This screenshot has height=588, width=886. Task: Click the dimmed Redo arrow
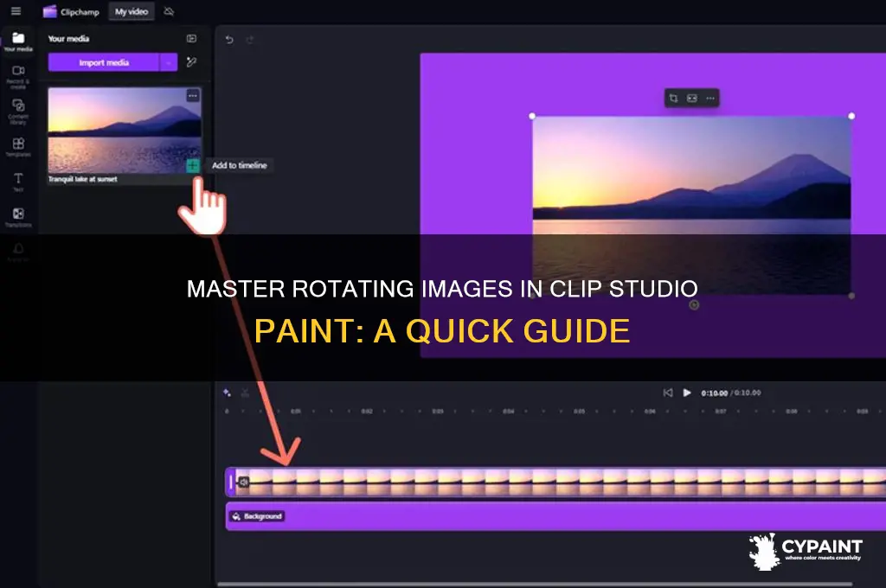pos(250,40)
